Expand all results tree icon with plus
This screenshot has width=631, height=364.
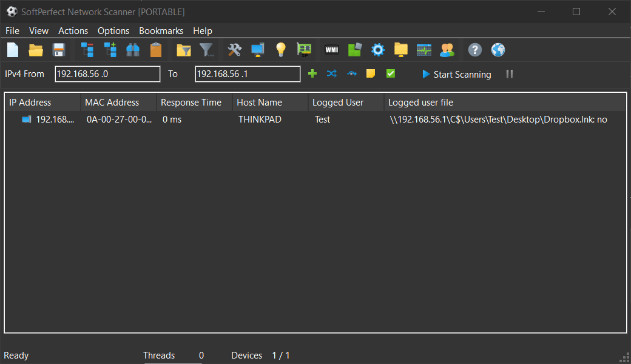coord(110,50)
